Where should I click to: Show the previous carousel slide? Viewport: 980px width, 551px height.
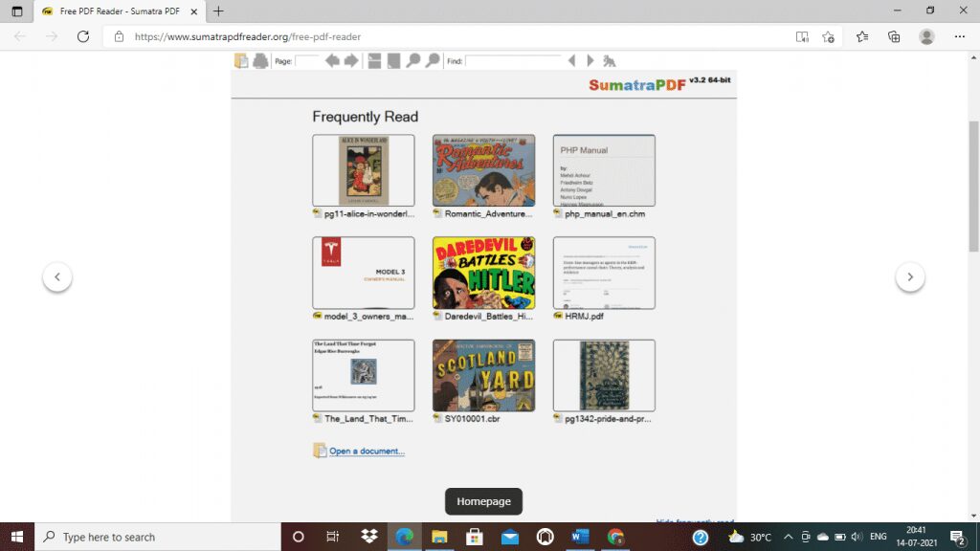[57, 276]
